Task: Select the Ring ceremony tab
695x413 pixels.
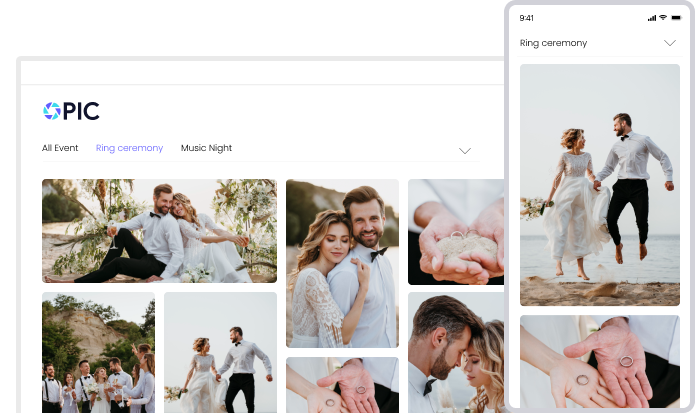Action: click(x=129, y=148)
